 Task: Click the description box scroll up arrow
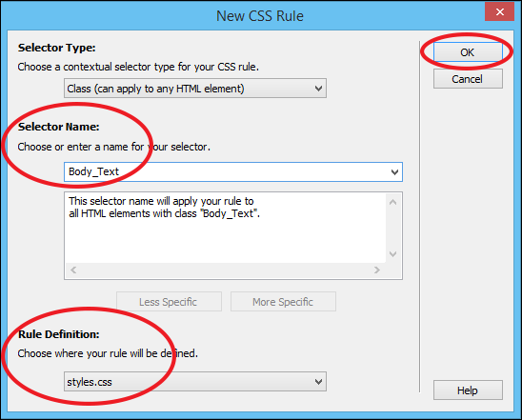392,202
